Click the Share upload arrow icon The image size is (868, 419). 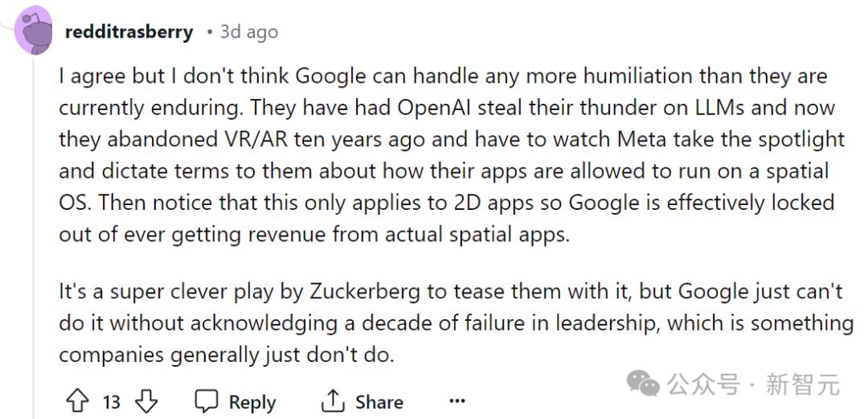tap(332, 401)
